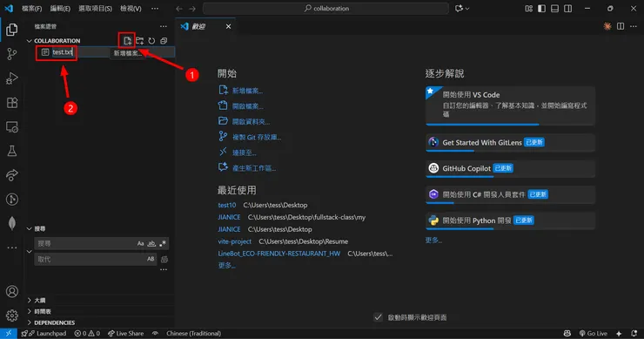Open the recent project test10
The height and width of the screenshot is (339, 644).
[227, 205]
